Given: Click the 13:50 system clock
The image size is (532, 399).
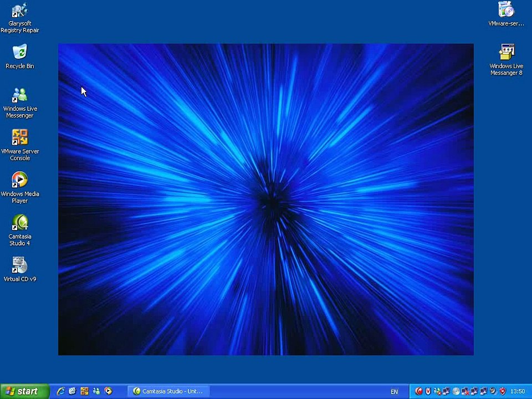Looking at the screenshot, I should (518, 391).
